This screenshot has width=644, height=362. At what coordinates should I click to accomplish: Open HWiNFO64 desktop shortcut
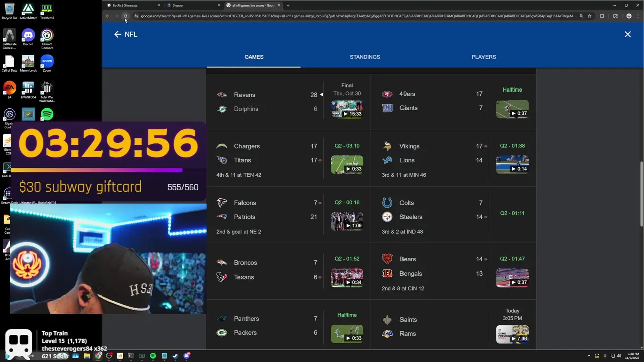[28, 90]
